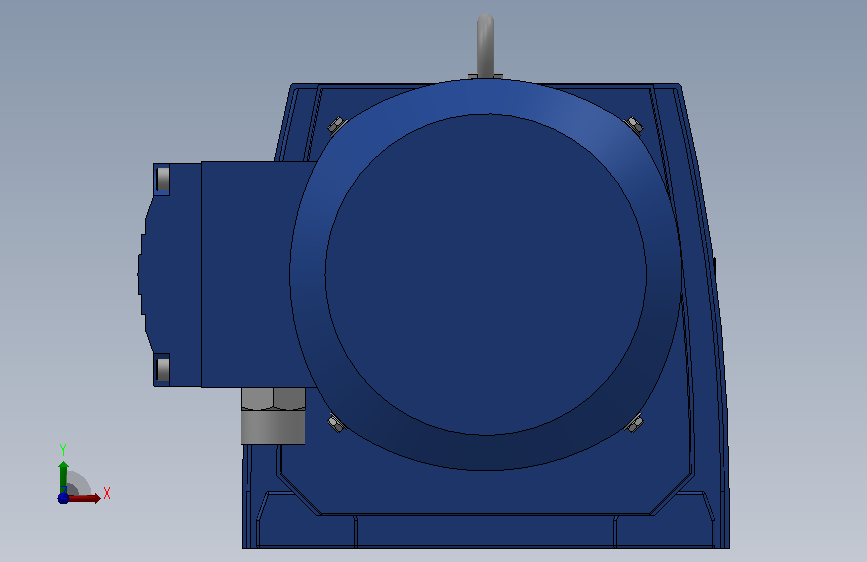Select the top-left hex nut on round cover

click(x=336, y=125)
